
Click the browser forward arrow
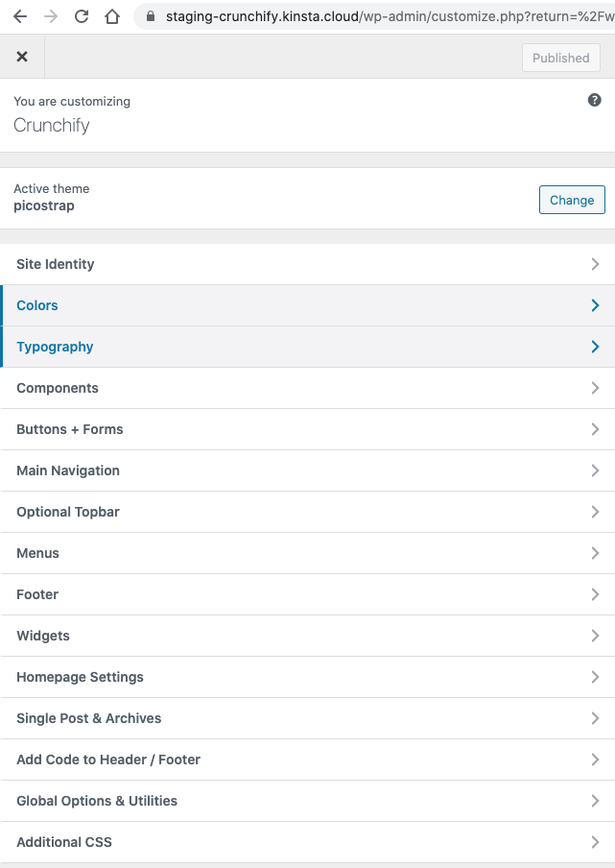coord(51,16)
